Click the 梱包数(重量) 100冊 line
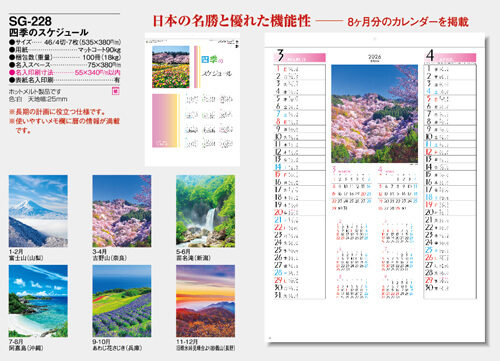The width and height of the screenshot is (500, 361). pyautogui.click(x=65, y=57)
